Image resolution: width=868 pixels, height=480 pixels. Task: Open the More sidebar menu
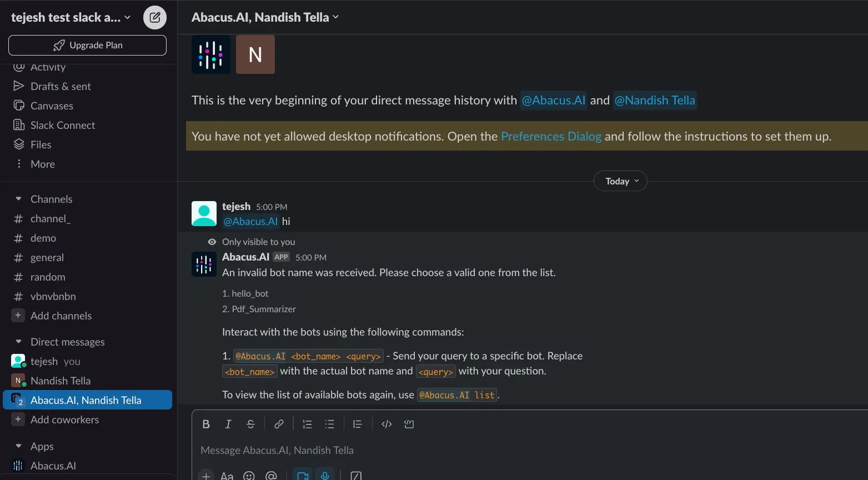pyautogui.click(x=42, y=163)
